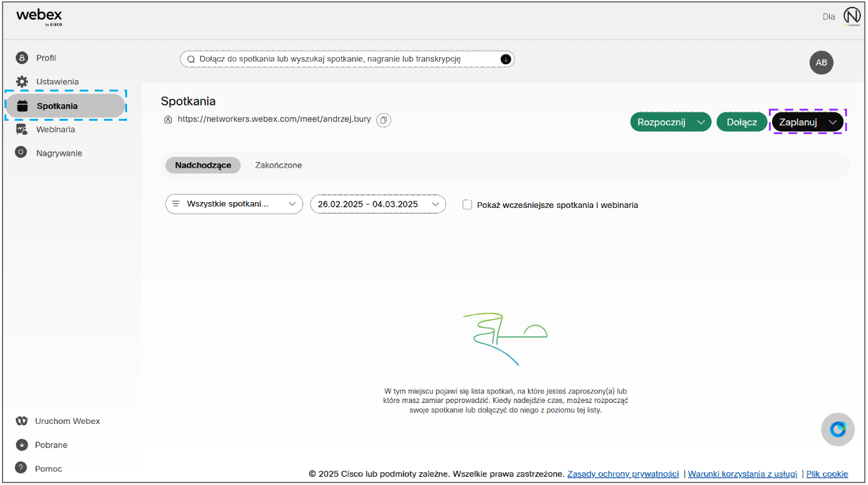The width and height of the screenshot is (868, 485).
Task: Open Pomoc help page
Action: 48,469
